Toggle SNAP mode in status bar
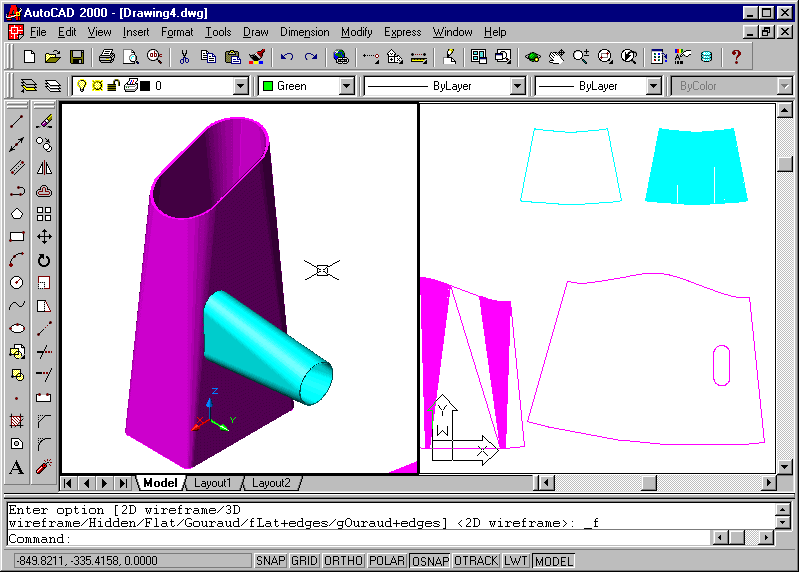Screen dimensions: 799x572 (x=271, y=561)
